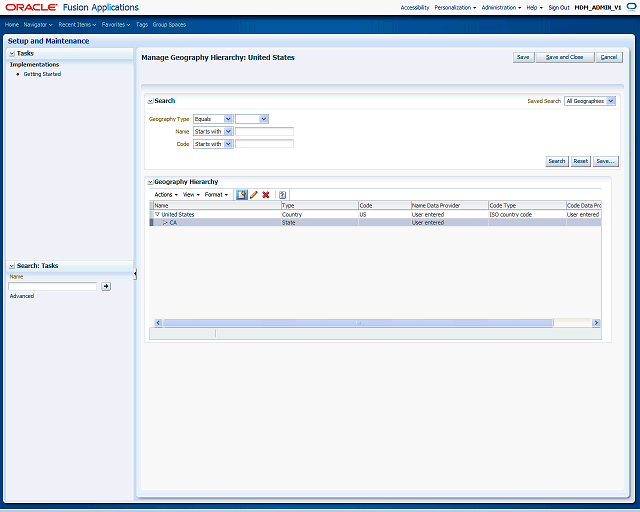
Task: Click the Code Type column header
Action: [527, 205]
